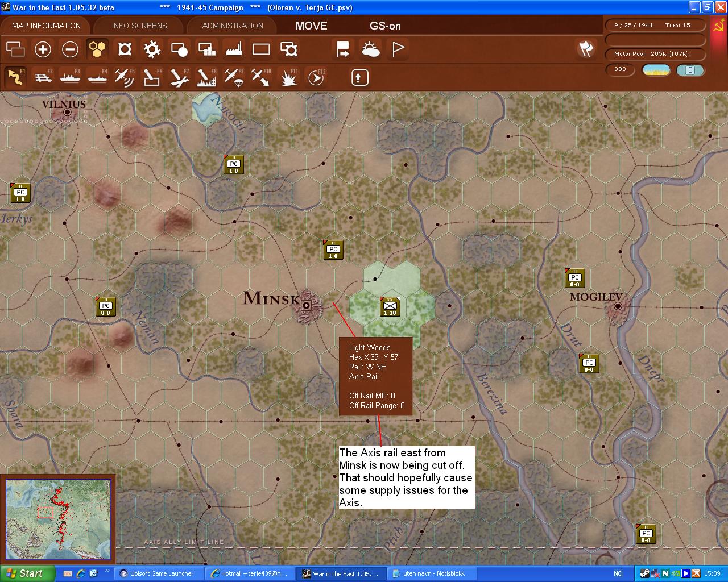This screenshot has width=728, height=582.
Task: Click the sun-and-cloud weather icon
Action: (x=371, y=49)
